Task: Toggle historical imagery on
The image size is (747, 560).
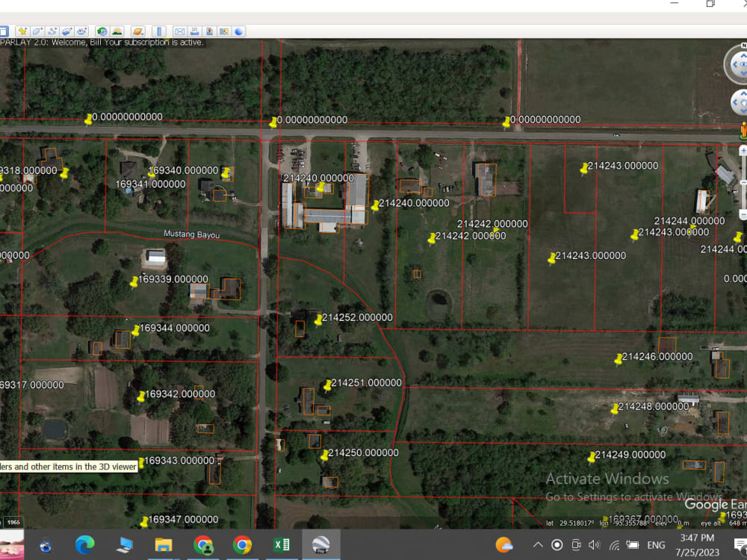Action: 101,31
